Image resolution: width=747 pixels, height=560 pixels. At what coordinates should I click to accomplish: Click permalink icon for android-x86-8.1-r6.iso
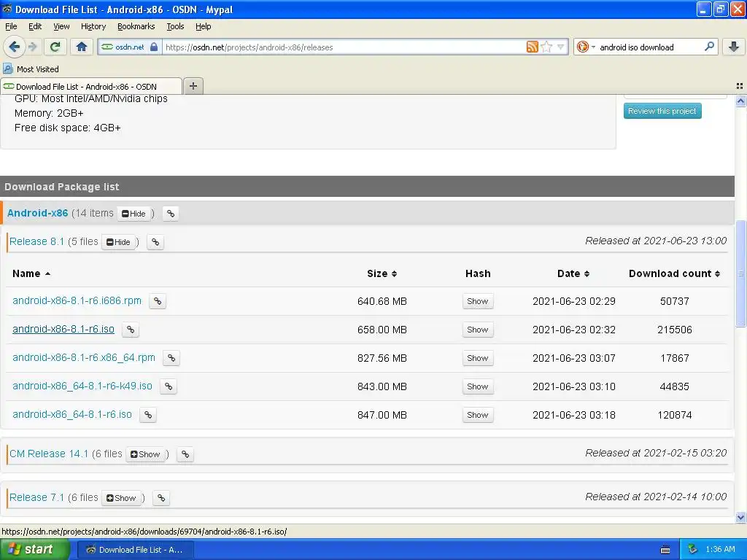point(131,330)
